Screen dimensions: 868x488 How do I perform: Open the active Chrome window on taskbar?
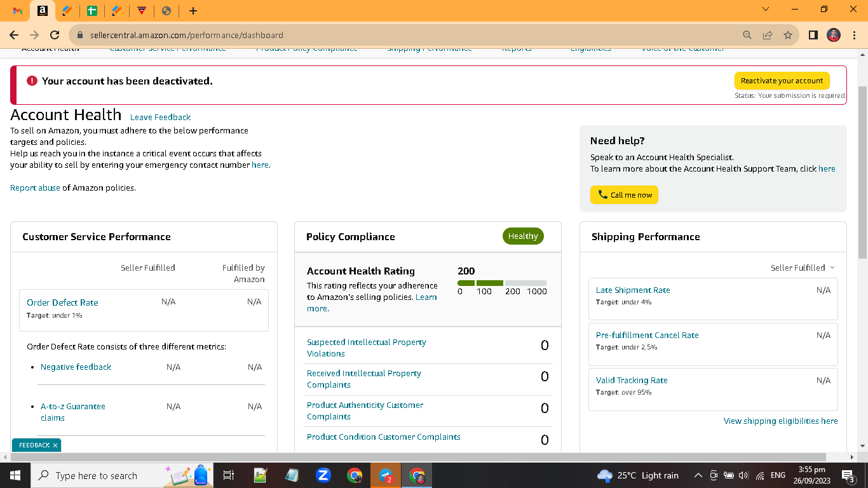coord(417,475)
